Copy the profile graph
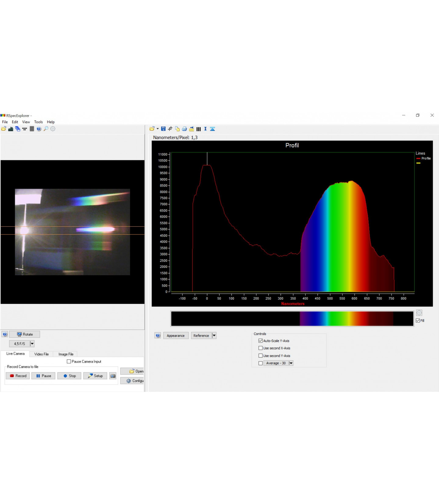 pyautogui.click(x=177, y=129)
